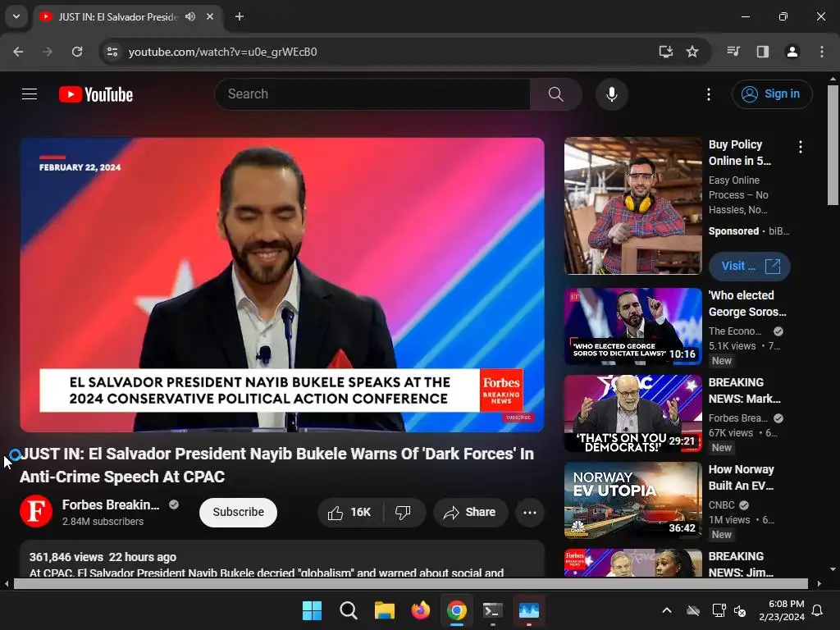Reload the current page
840x630 pixels.
(x=77, y=52)
